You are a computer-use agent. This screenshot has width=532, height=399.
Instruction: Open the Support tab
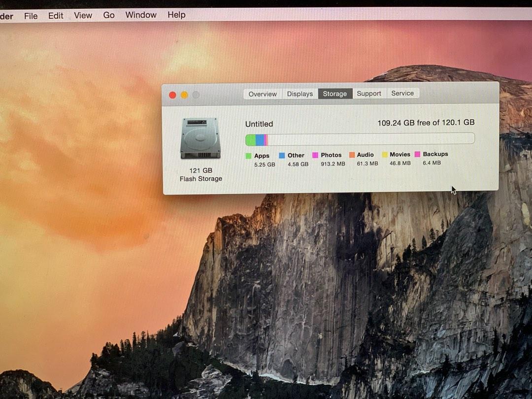click(369, 93)
